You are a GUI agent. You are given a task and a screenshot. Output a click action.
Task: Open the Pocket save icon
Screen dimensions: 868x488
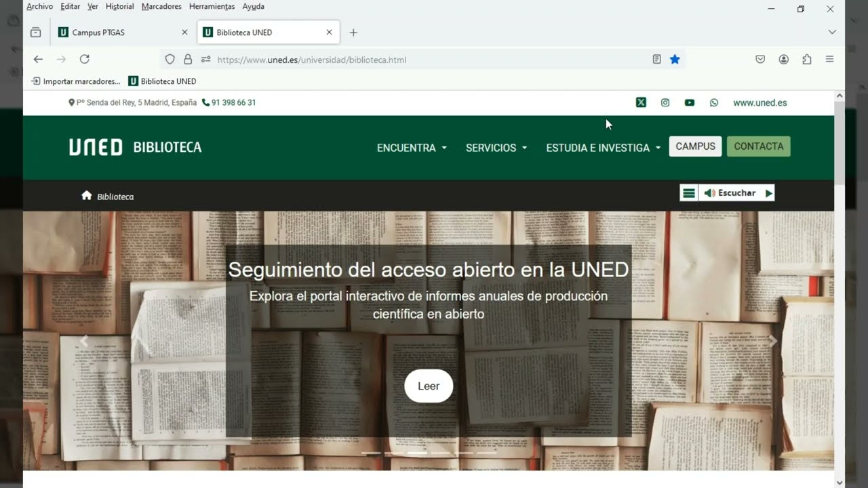pos(760,60)
